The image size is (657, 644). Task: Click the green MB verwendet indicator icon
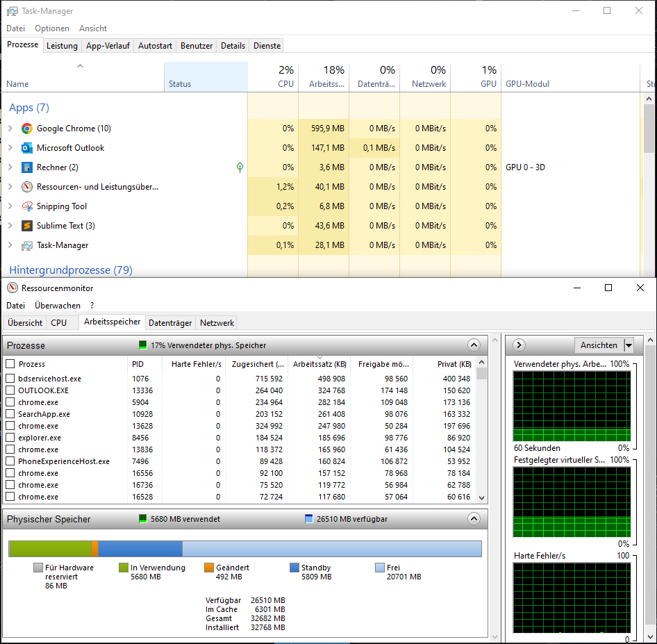143,519
